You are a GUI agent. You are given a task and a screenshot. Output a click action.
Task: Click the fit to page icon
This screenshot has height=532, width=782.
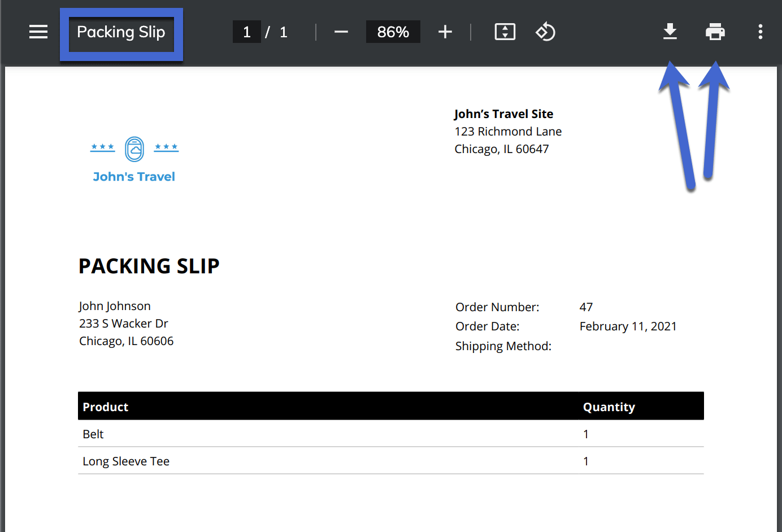click(505, 32)
